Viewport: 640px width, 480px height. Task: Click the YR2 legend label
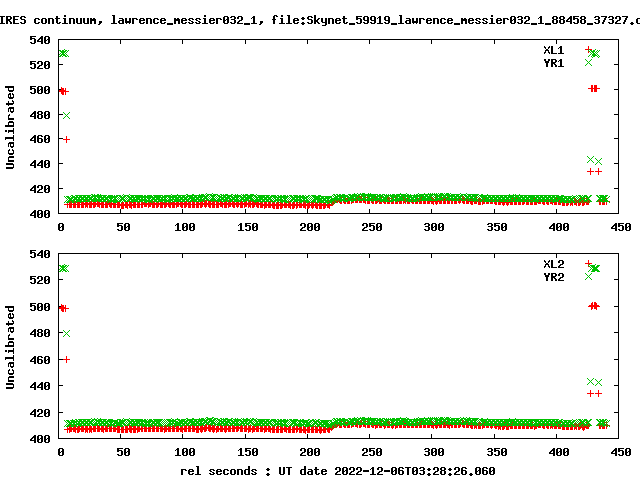tap(553, 277)
